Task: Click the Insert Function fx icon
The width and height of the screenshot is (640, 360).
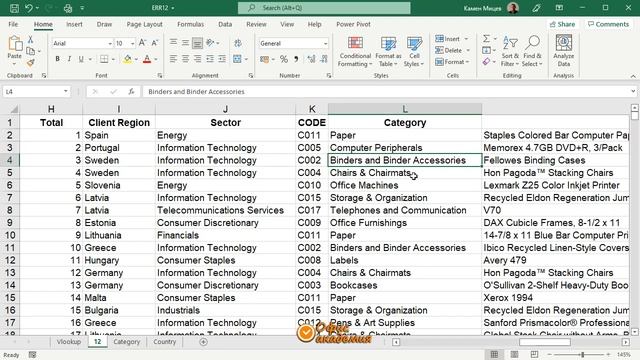Action: 131,91
